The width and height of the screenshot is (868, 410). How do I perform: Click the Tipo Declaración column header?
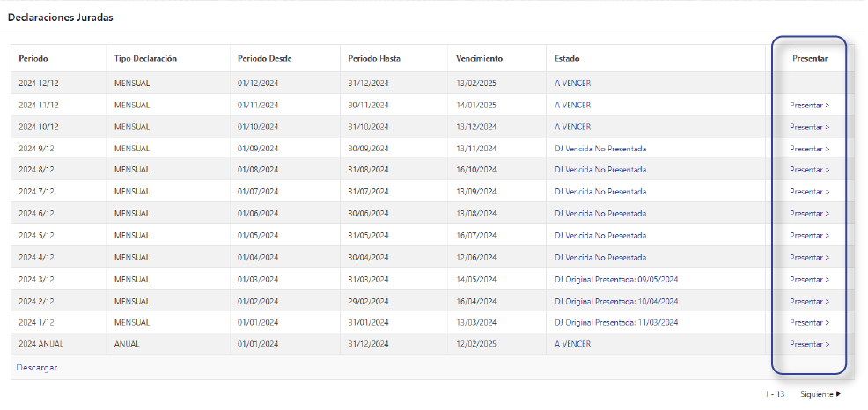145,59
